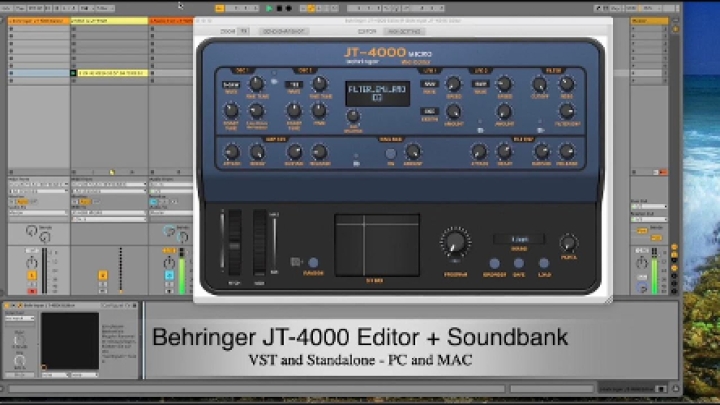Select the Master track header
The height and width of the screenshot is (405, 720).
[649, 21]
